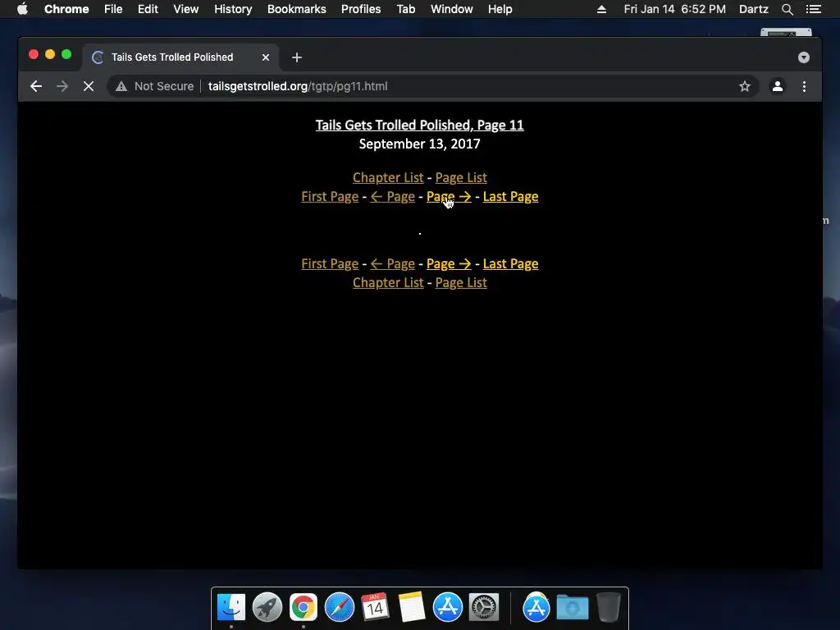Open the top Chapter List link
840x630 pixels.
tap(388, 177)
